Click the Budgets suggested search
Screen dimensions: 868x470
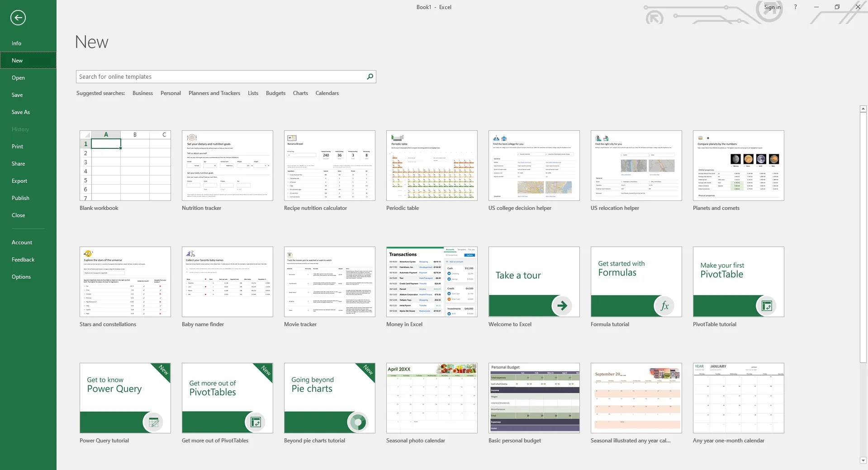(275, 93)
